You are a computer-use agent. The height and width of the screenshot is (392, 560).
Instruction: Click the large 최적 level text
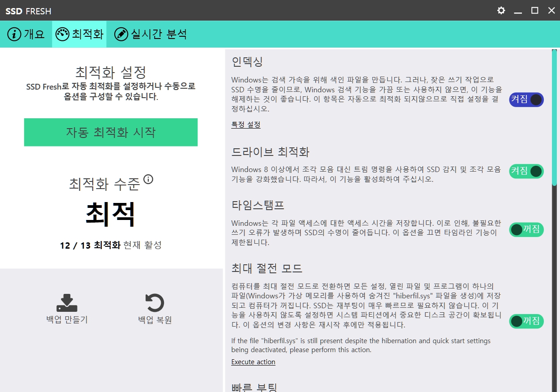point(111,215)
